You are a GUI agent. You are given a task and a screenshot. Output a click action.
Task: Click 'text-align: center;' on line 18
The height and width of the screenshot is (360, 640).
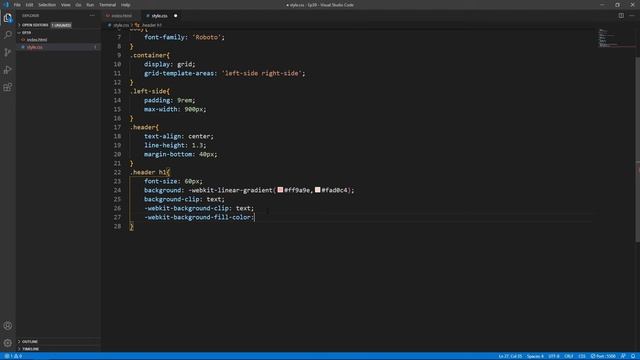coord(179,136)
